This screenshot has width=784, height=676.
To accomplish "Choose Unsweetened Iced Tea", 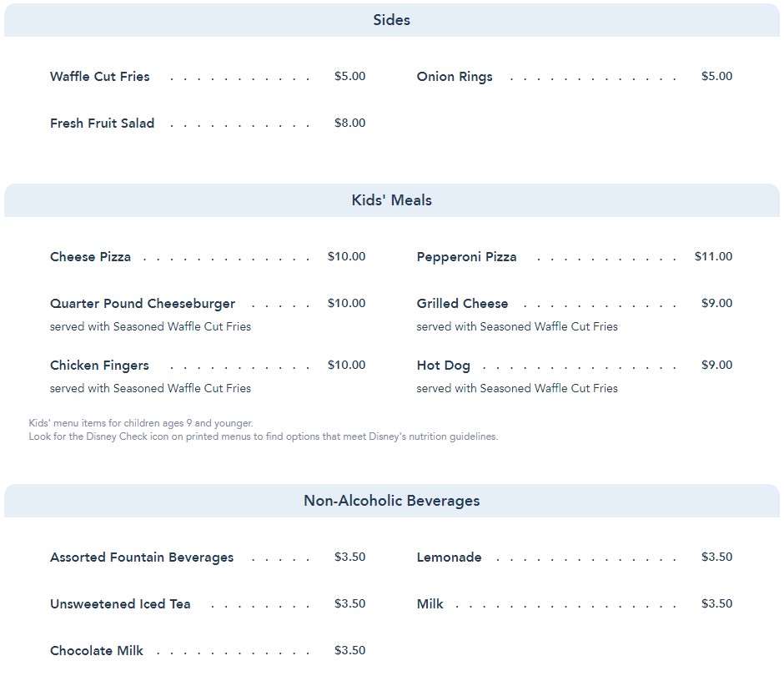I will (x=120, y=604).
